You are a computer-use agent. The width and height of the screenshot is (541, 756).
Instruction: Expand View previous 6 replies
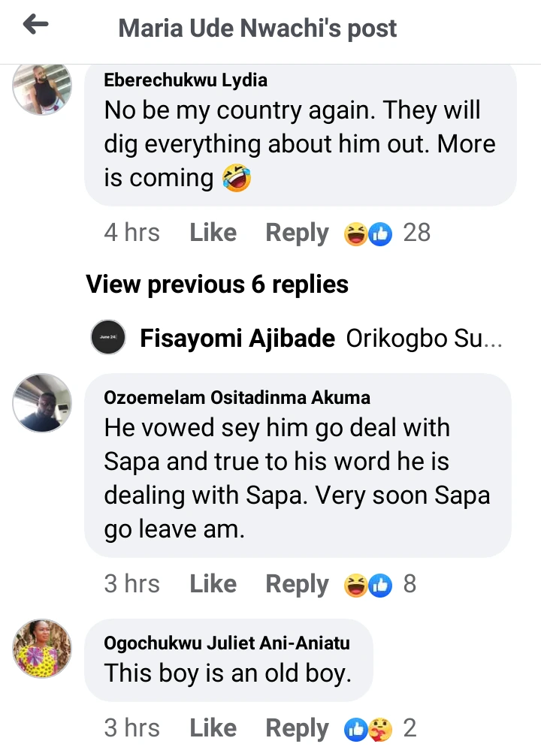pos(217,284)
